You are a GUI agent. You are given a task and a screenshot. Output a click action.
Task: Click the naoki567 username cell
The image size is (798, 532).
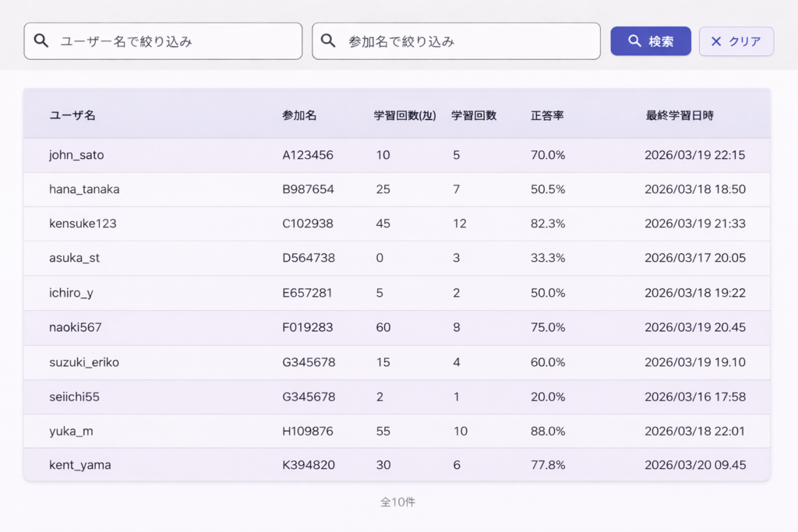[x=76, y=327]
